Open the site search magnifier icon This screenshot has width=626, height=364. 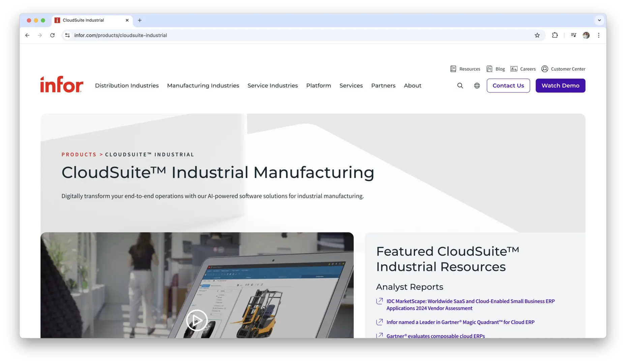click(x=460, y=86)
